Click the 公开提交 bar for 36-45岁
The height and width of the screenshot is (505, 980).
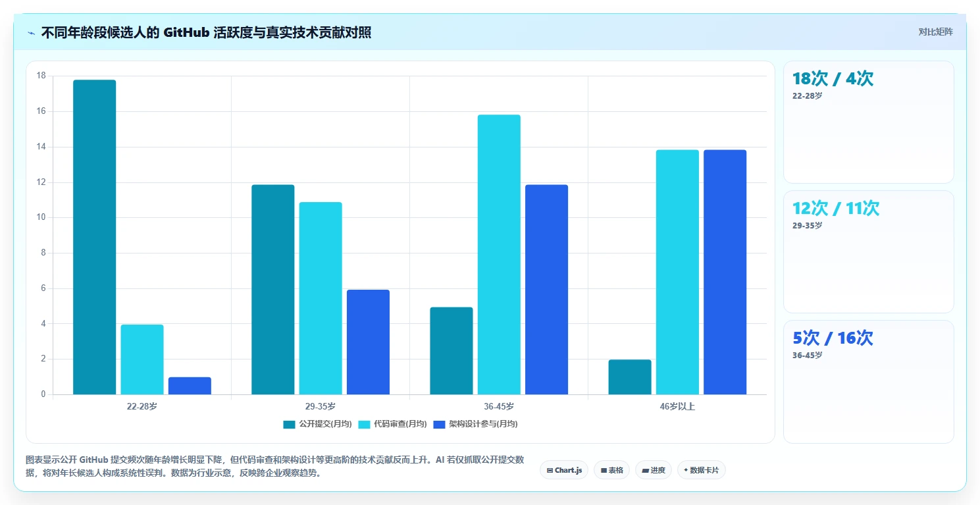pyautogui.click(x=451, y=351)
